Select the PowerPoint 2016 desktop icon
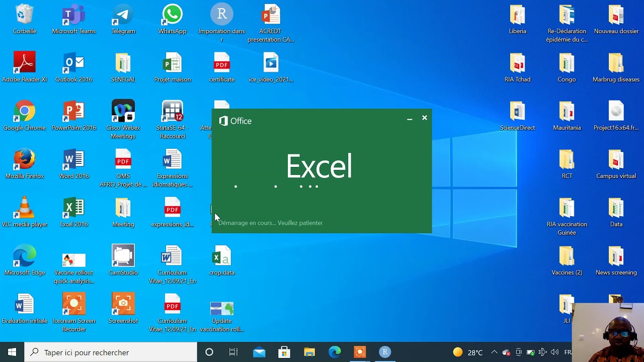Screen dimensions: 644x362 click(x=74, y=116)
